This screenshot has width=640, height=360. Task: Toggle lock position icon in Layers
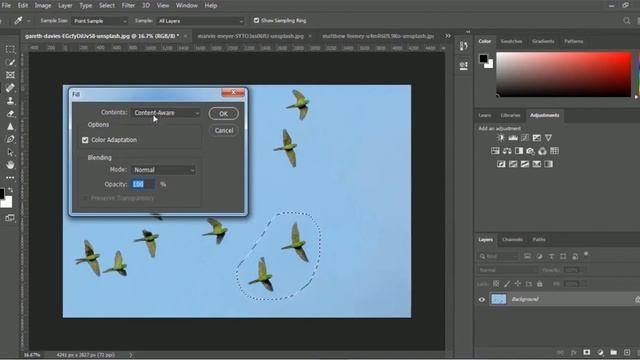pos(518,284)
